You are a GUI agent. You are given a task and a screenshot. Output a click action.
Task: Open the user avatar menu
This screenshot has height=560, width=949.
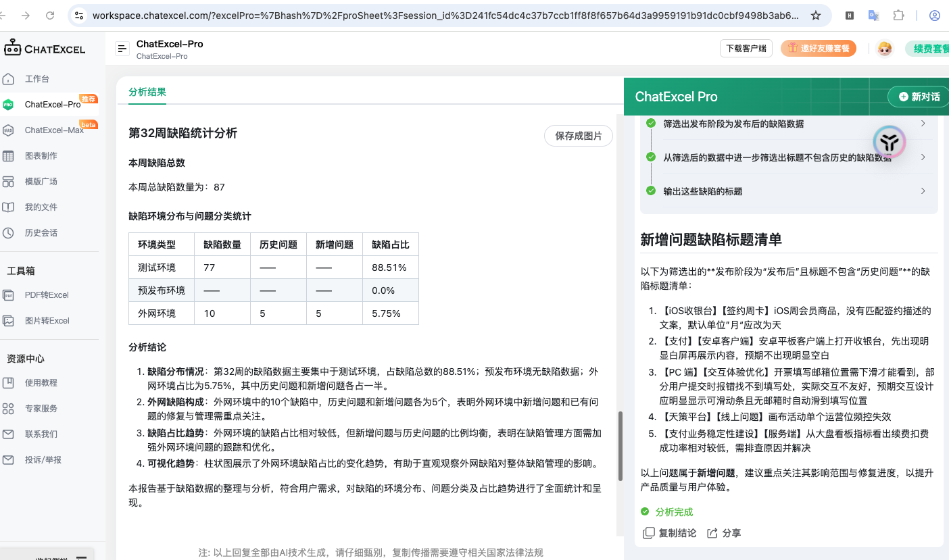pyautogui.click(x=885, y=49)
